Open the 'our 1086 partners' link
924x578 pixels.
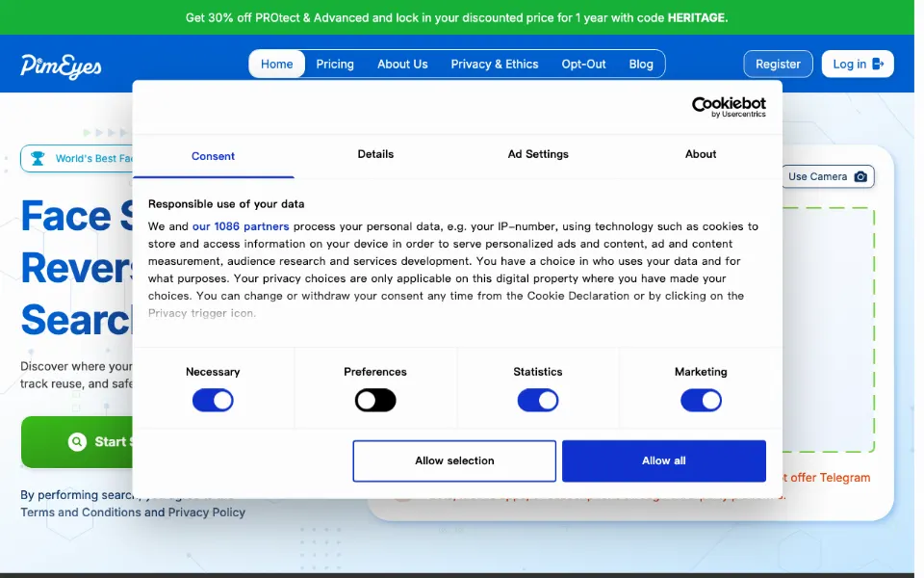coord(241,226)
